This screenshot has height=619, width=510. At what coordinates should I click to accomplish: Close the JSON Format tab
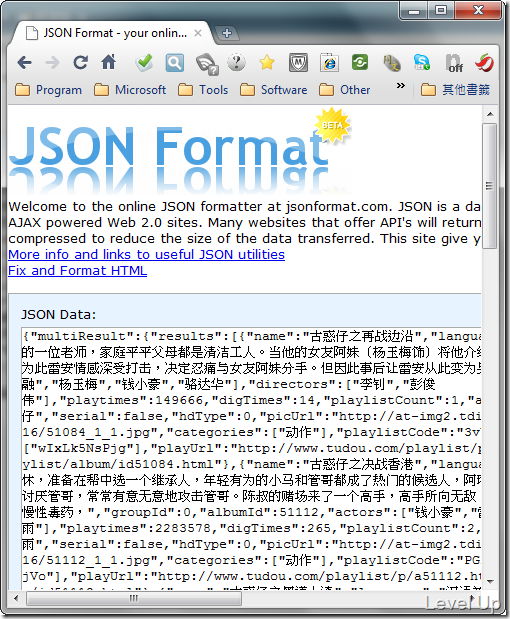coord(198,33)
